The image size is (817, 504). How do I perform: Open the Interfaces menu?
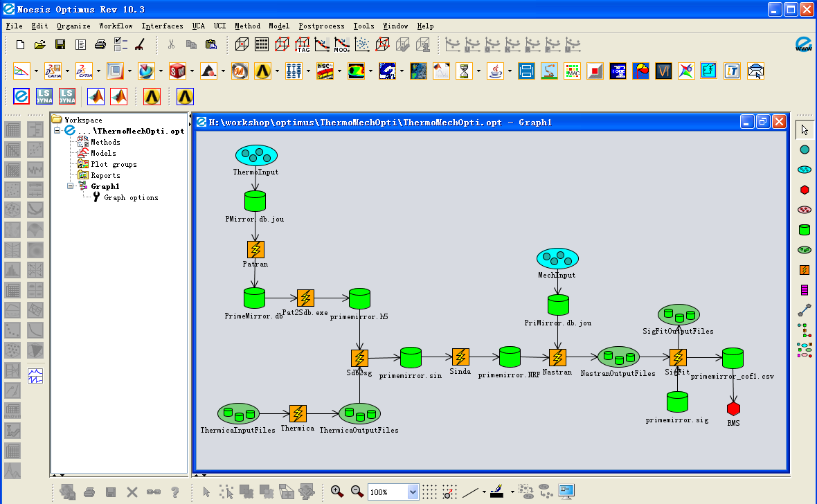(162, 26)
